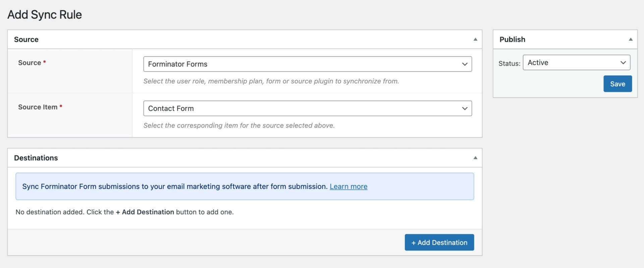644x268 pixels.
Task: Click the Source panel heading
Action: [x=26, y=39]
